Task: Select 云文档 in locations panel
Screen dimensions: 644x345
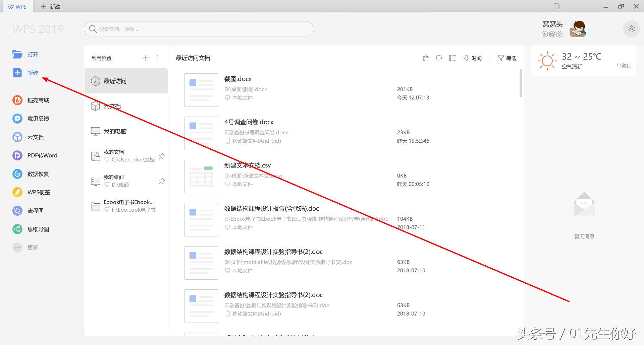Action: click(126, 106)
